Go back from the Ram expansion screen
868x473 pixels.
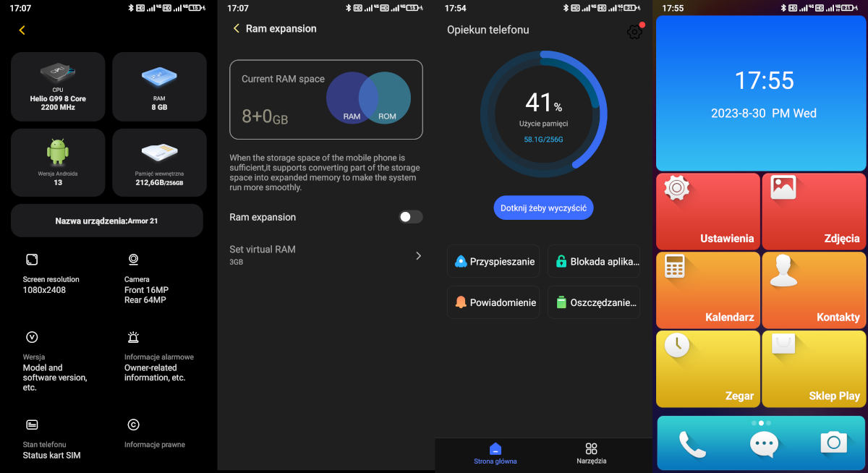[x=236, y=29]
